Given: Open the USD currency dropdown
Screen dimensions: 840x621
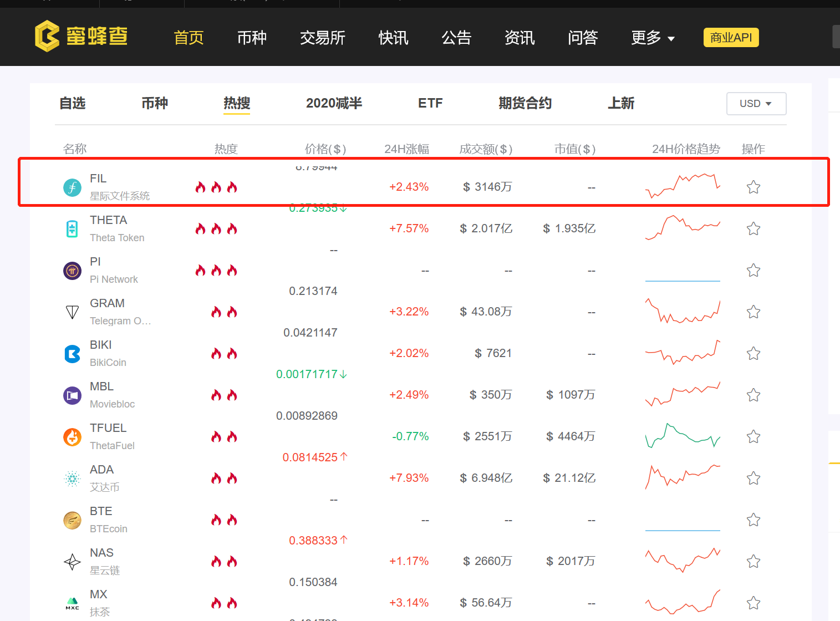Looking at the screenshot, I should coord(756,104).
